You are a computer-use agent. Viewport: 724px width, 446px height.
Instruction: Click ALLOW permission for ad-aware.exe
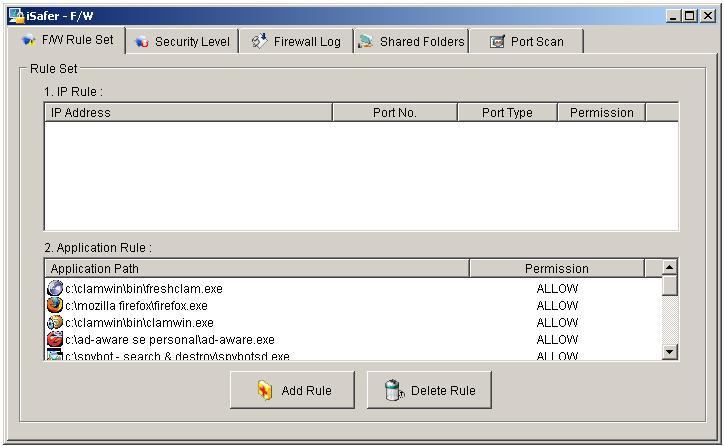(557, 340)
